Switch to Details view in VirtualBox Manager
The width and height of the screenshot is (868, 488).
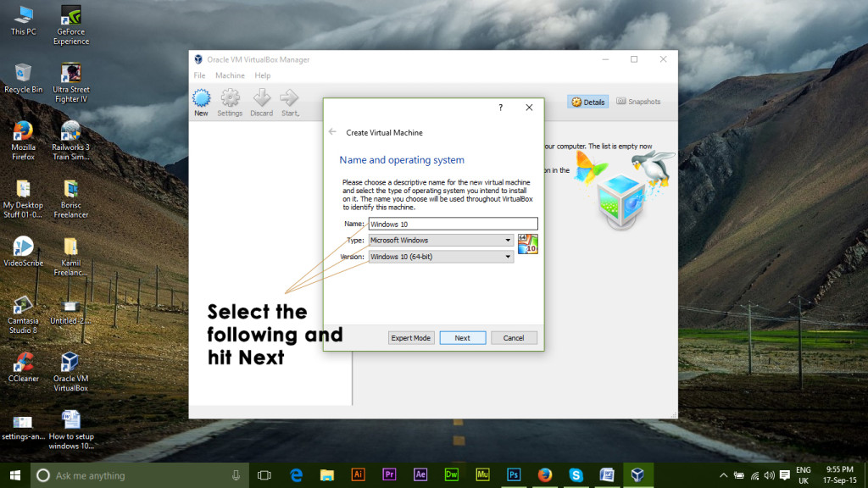coord(588,102)
